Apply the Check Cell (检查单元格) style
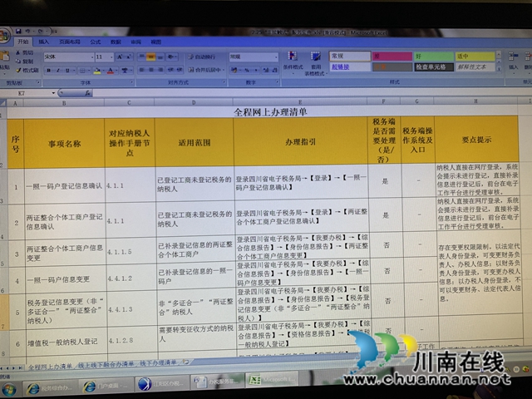This screenshot has width=532, height=399. 434,66
